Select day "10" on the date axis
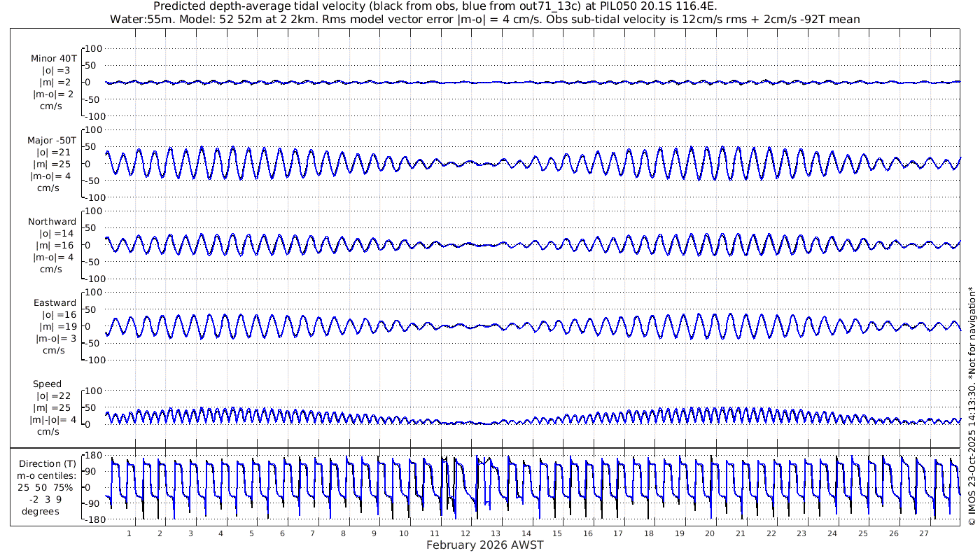Screen dimensions: 980x560 pyautogui.click(x=405, y=533)
